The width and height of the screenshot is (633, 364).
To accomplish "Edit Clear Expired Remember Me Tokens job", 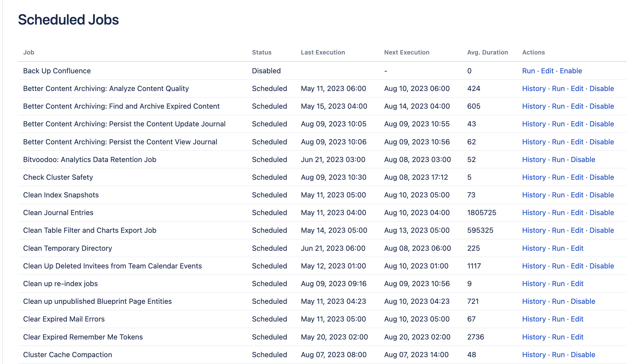I will tap(577, 337).
